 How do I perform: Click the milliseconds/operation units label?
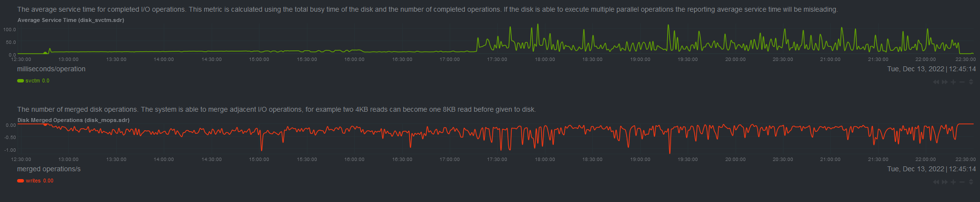coord(51,69)
